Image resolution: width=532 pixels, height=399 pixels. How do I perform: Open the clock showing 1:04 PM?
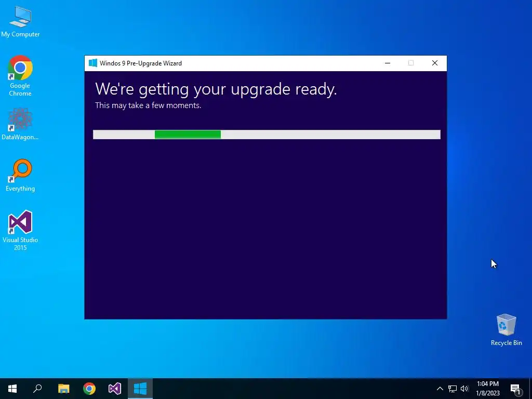488,389
